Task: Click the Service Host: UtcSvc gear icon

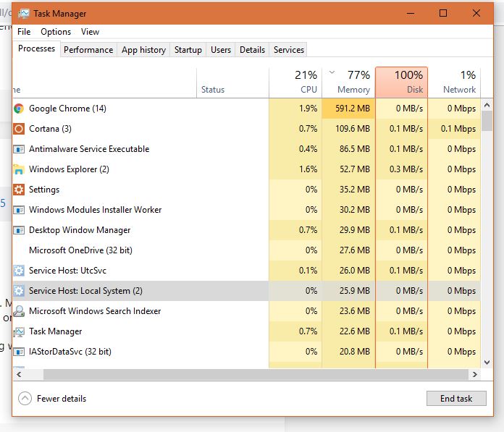Action: point(19,271)
